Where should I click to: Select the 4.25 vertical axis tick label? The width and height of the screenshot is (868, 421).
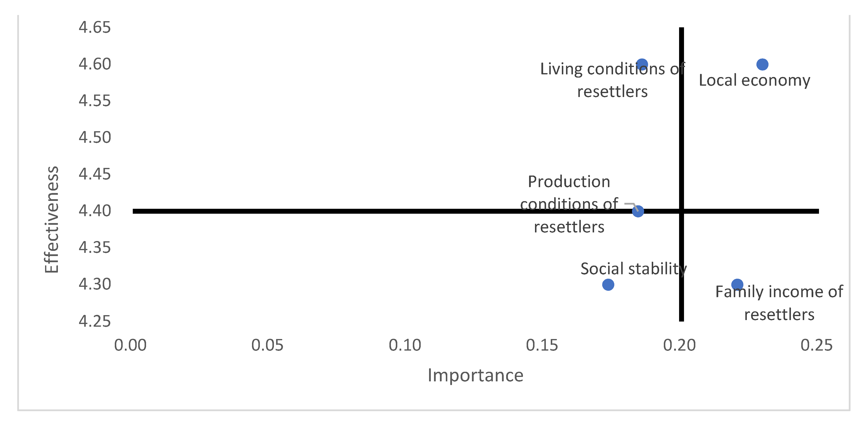(x=95, y=321)
